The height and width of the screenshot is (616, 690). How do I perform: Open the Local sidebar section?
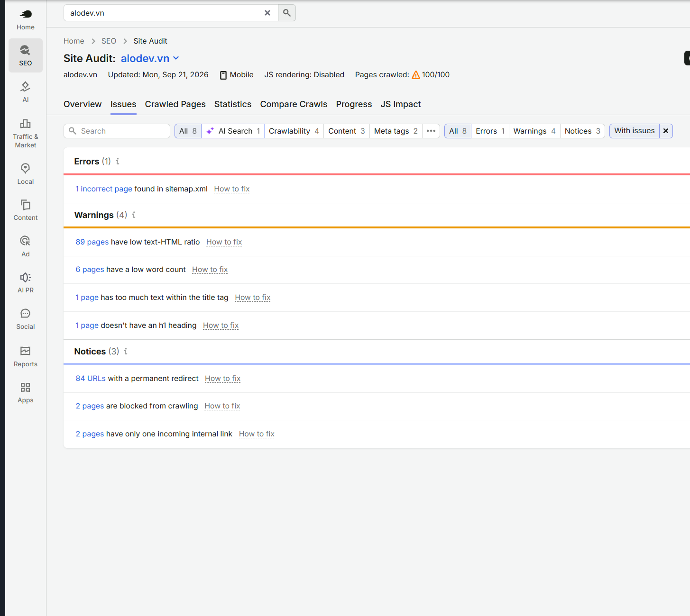click(26, 174)
